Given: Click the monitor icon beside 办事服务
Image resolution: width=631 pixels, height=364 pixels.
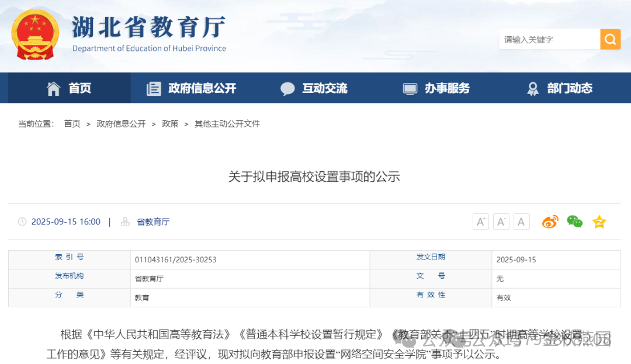Looking at the screenshot, I should pyautogui.click(x=410, y=88).
